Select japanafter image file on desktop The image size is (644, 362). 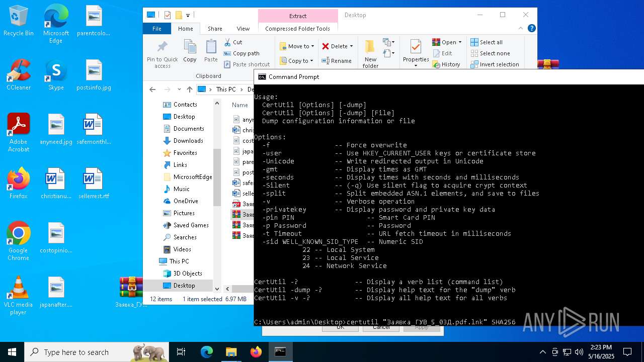tap(56, 292)
